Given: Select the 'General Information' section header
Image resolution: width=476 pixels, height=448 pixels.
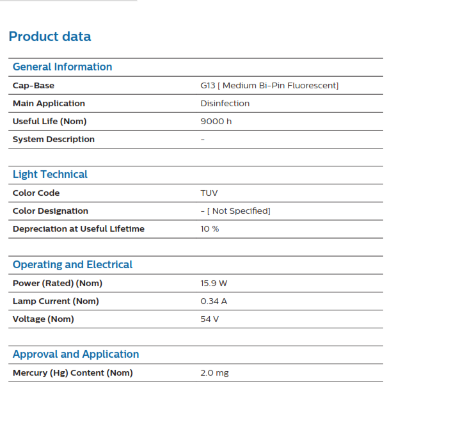Looking at the screenshot, I should click(x=62, y=67).
